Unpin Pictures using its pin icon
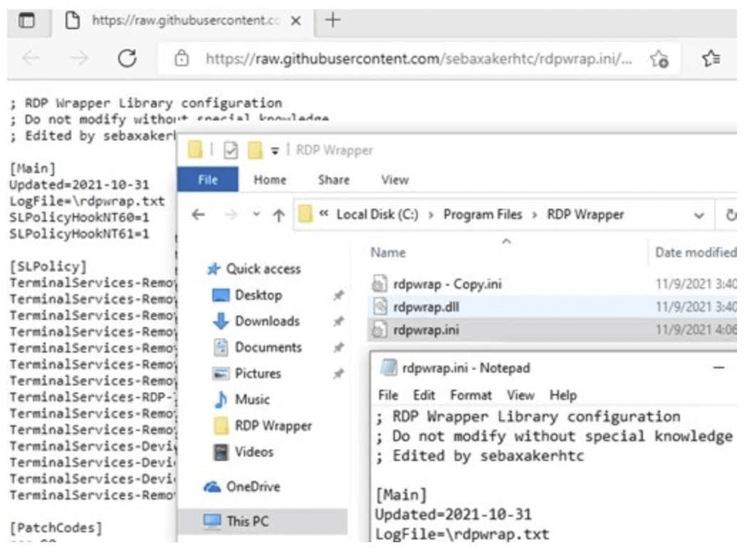Screen dimensions: 747x560 (339, 374)
